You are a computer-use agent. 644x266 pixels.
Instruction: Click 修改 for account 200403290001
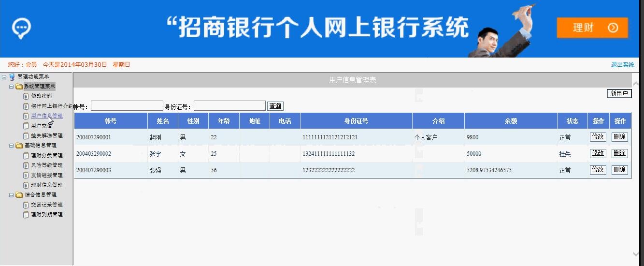click(x=598, y=137)
